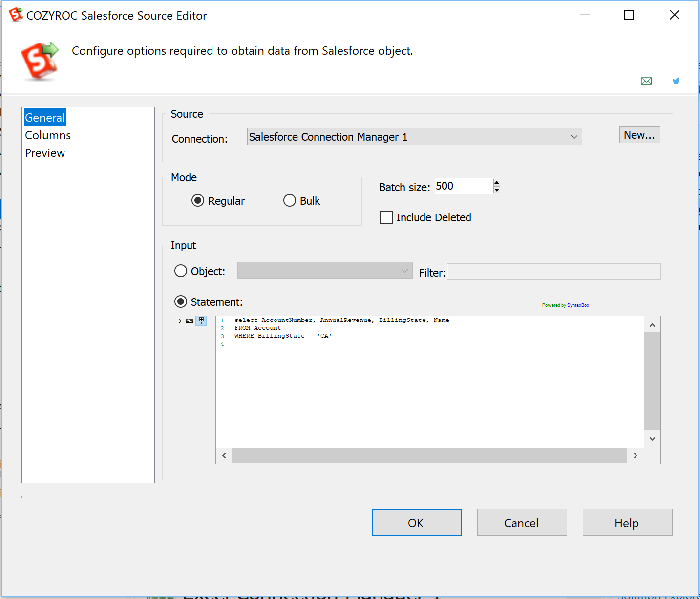Open the Connection dropdown list

coord(574,137)
